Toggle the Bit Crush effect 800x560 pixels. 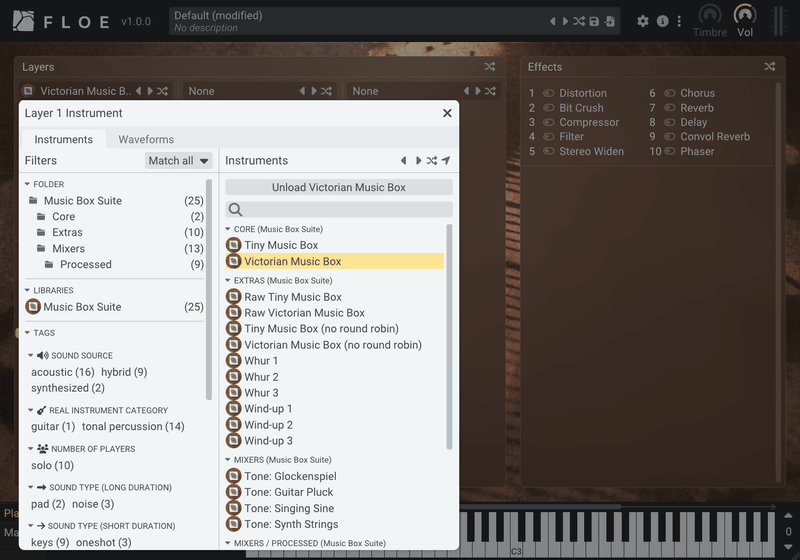[x=548, y=108]
